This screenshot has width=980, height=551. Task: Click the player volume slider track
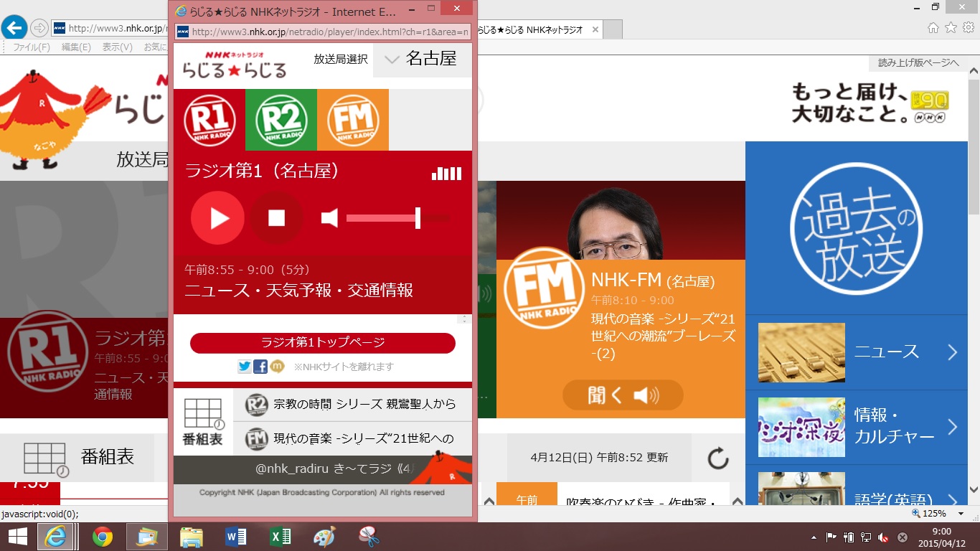click(x=398, y=218)
